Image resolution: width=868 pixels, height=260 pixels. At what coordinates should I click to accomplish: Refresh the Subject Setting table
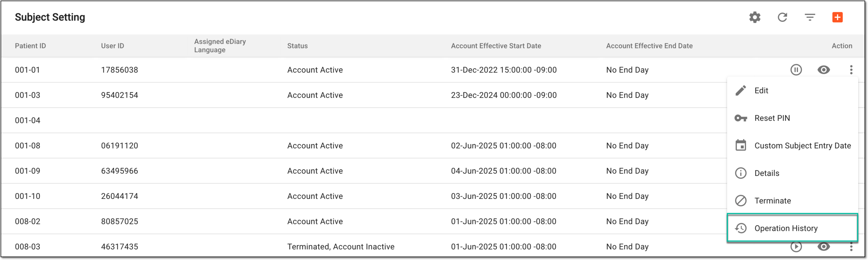click(782, 17)
